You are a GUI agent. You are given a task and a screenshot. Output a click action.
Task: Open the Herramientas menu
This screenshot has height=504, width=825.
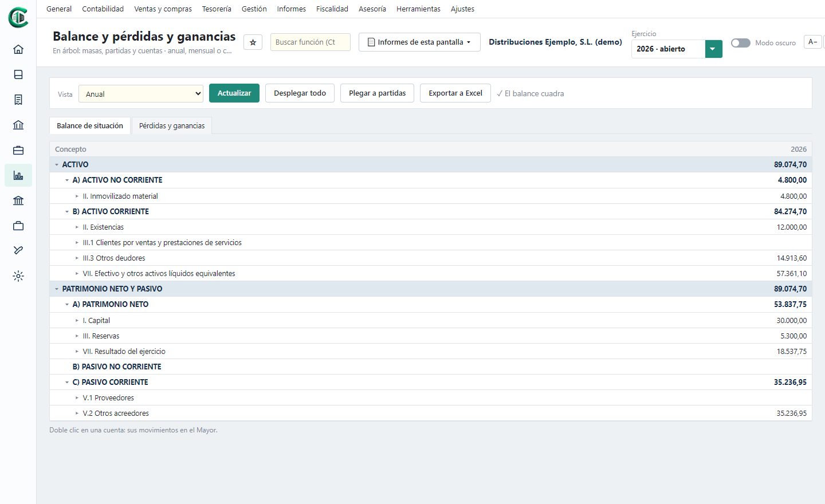coord(418,9)
